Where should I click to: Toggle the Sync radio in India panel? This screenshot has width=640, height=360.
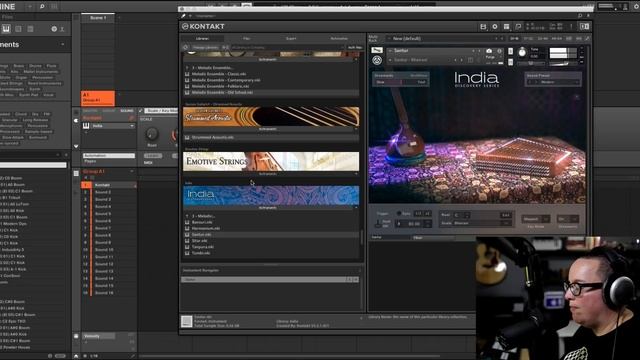tap(399, 213)
